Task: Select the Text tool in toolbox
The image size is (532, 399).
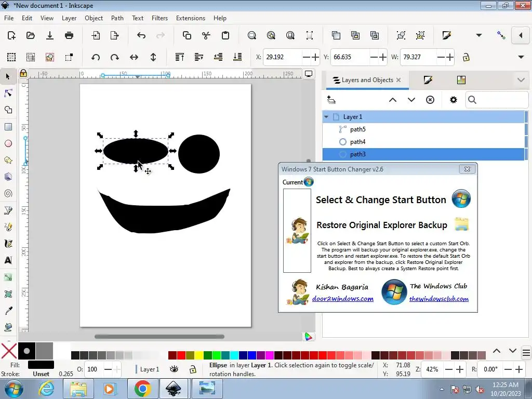Action: point(8,260)
